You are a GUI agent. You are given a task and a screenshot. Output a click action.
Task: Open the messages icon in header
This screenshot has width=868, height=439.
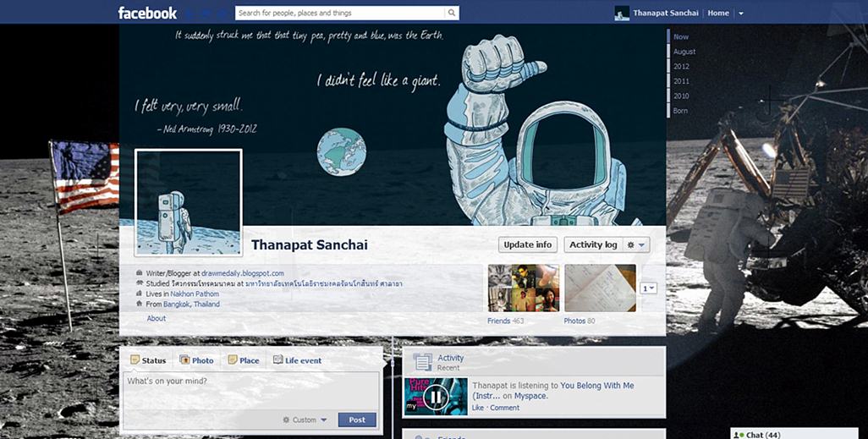206,13
